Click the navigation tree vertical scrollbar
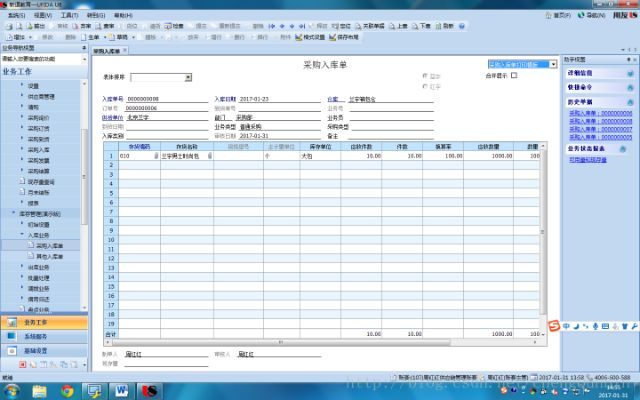640x400 pixels. 84,177
